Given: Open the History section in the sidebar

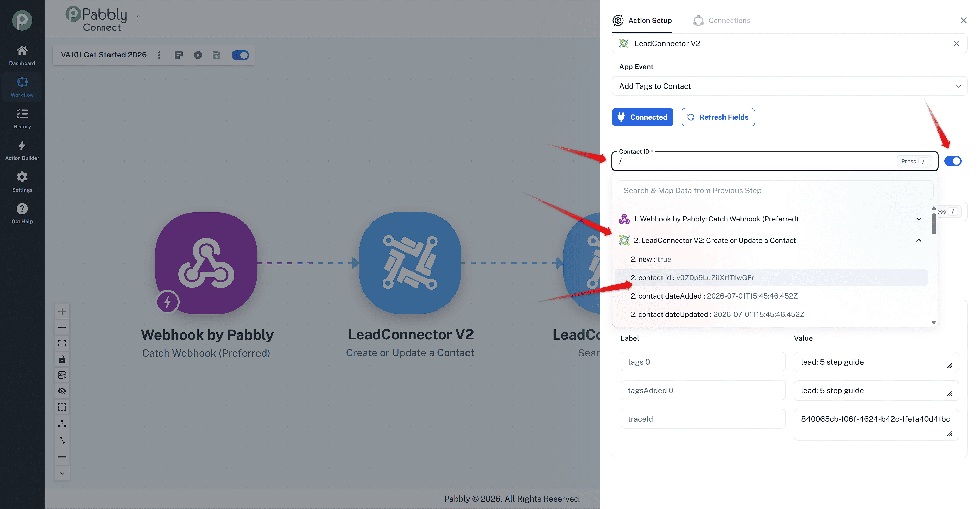Looking at the screenshot, I should (22, 119).
